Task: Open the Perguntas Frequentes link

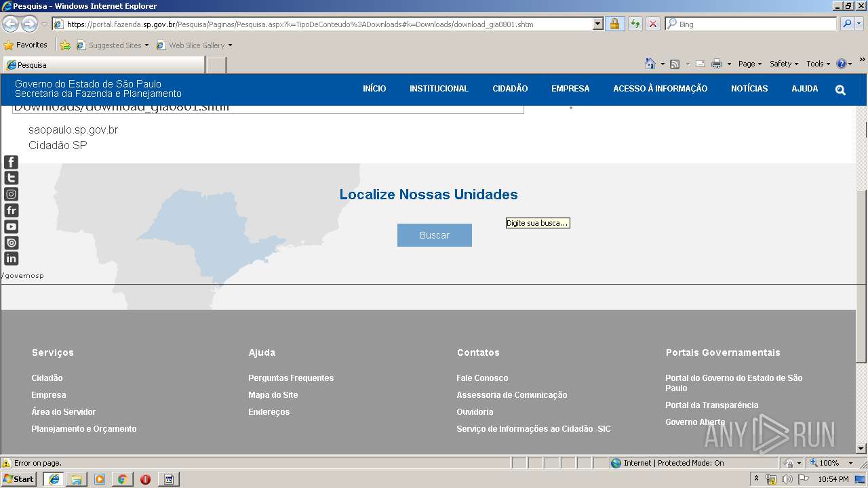Action: coord(291,378)
